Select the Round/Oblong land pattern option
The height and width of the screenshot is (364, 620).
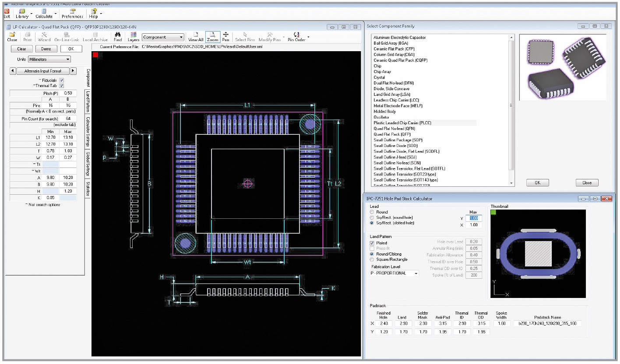coord(372,254)
